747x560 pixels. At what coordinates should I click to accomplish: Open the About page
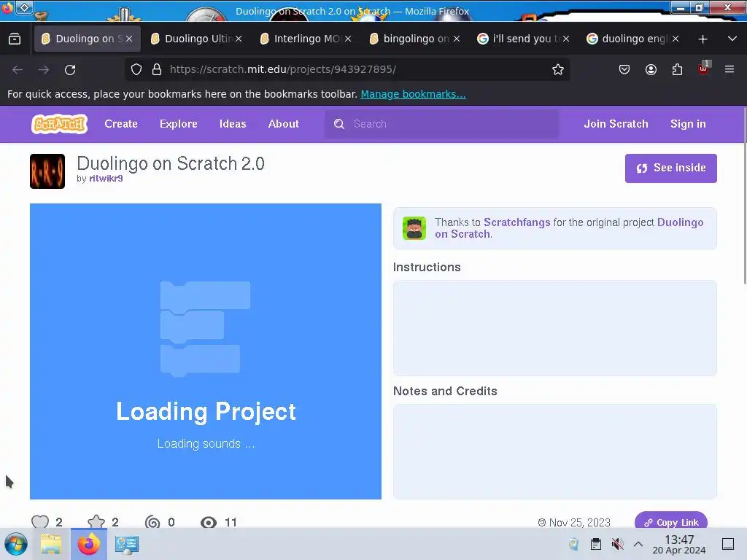coord(284,124)
